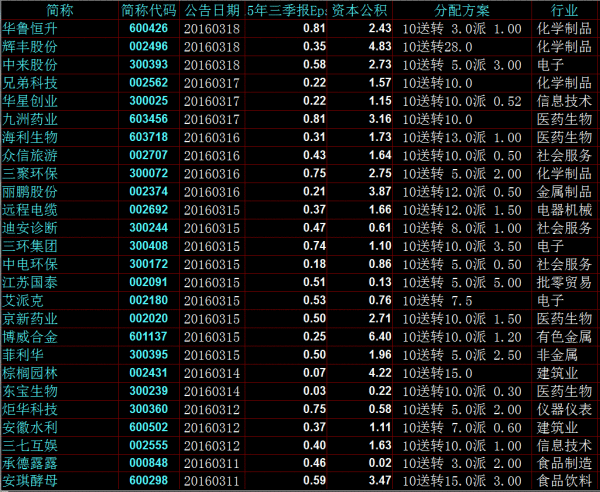
Task: Select industry cell 有色金属
Action: [564, 337]
